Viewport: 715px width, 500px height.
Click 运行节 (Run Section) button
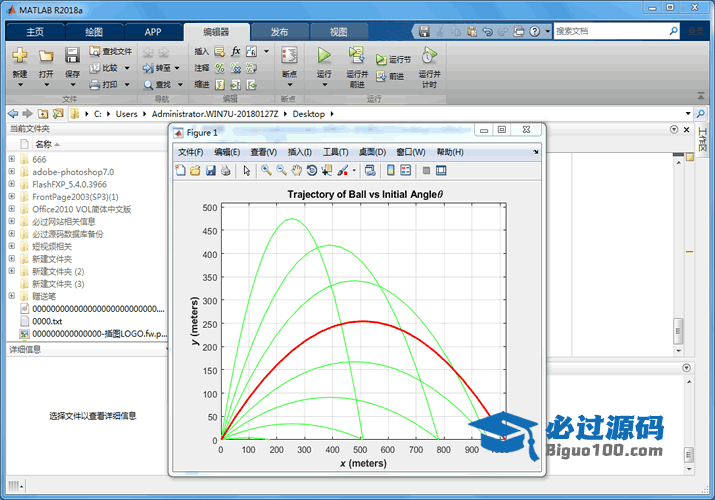pos(393,60)
